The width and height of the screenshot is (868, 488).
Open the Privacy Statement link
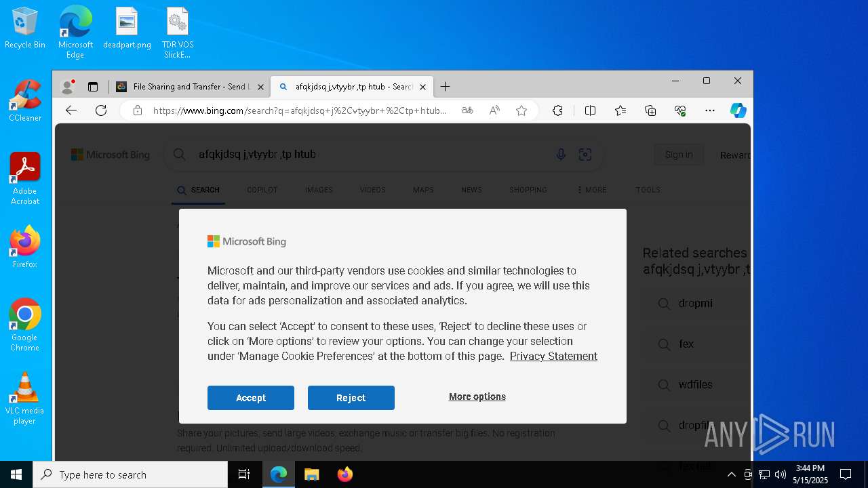point(553,357)
